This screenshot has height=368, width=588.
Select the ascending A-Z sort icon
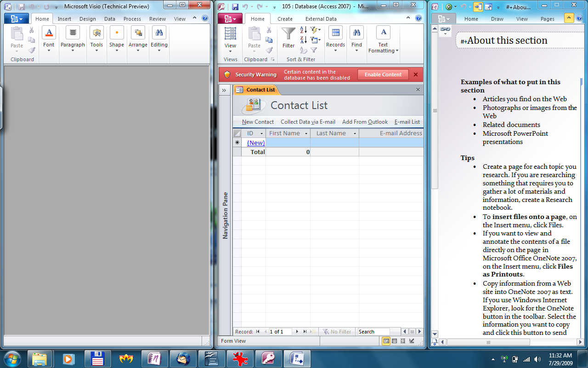click(x=301, y=29)
